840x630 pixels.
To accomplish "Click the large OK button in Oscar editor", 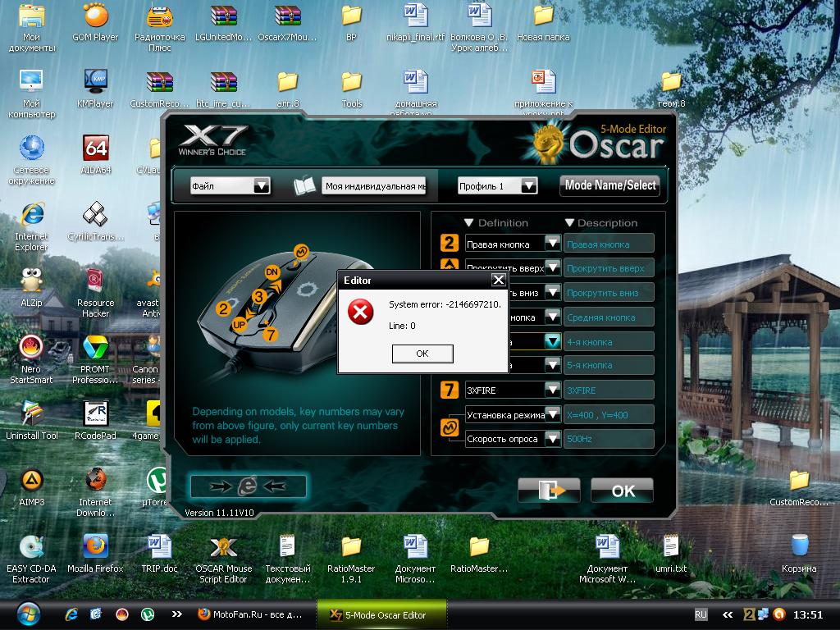I will (623, 491).
